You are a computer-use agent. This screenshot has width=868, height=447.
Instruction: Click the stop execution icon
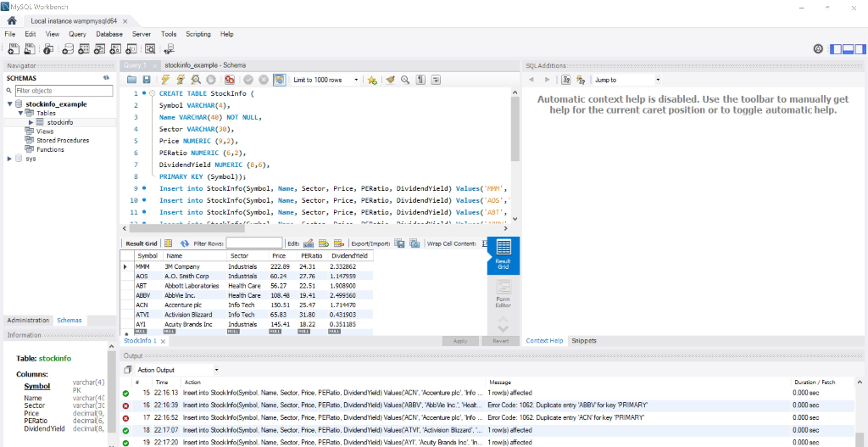pyautogui.click(x=210, y=80)
